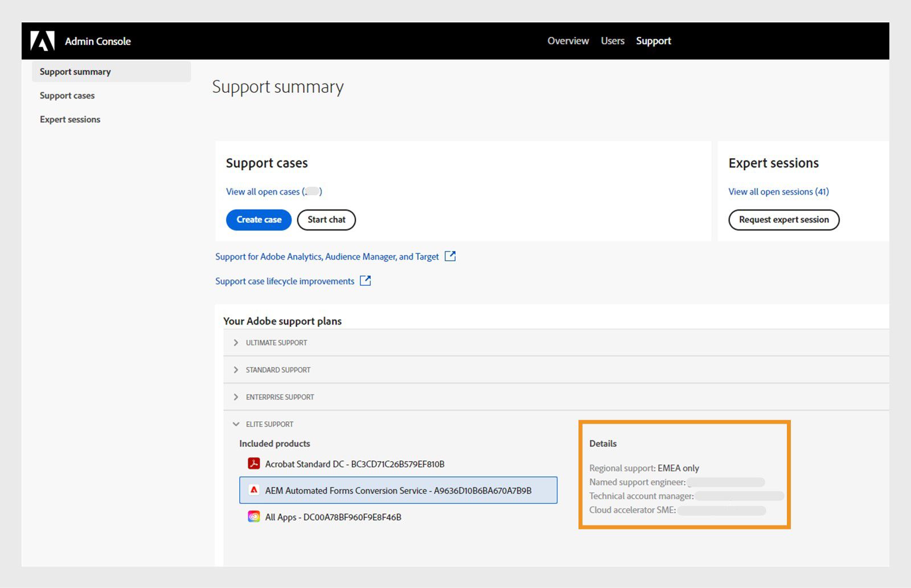Click the Support cases card heading
Viewport: 911px width, 588px height.
coord(266,163)
